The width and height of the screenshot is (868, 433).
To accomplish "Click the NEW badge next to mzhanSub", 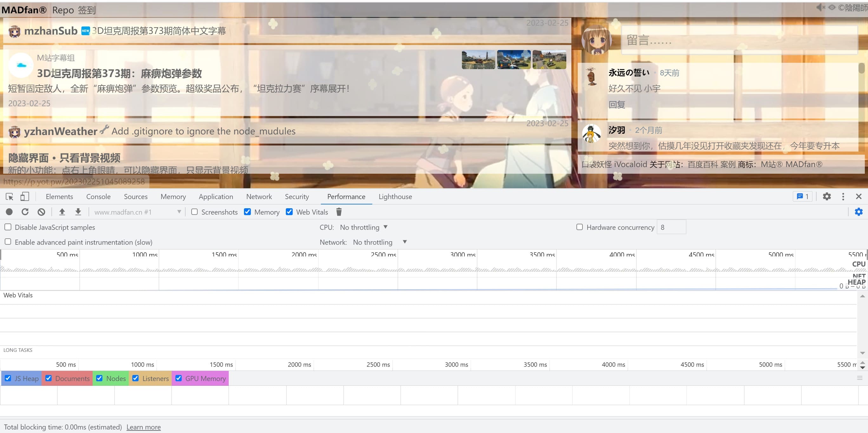I will tap(86, 31).
